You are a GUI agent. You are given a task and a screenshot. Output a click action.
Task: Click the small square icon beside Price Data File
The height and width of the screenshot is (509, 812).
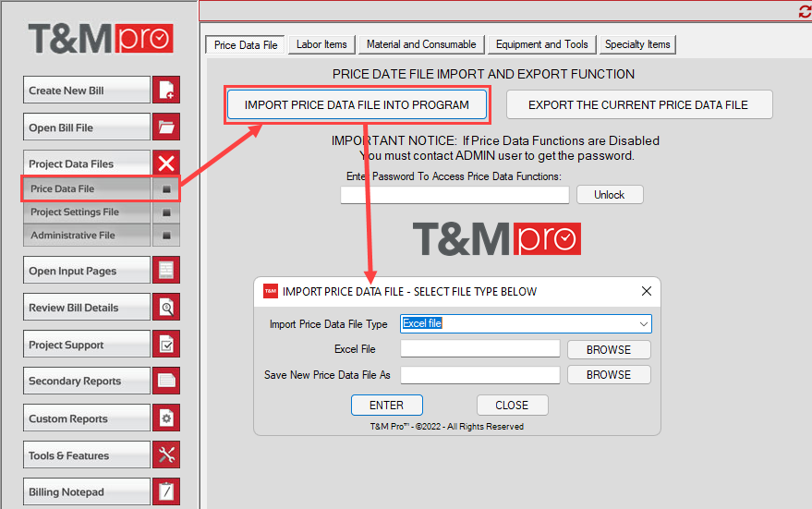point(166,189)
